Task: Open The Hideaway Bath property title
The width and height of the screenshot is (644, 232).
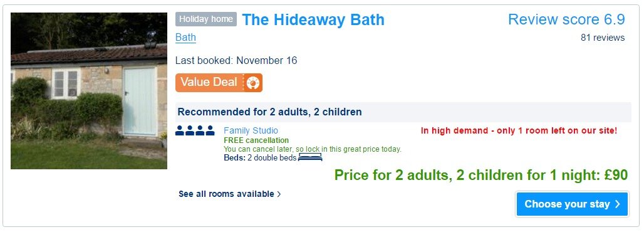Action: pyautogui.click(x=313, y=19)
